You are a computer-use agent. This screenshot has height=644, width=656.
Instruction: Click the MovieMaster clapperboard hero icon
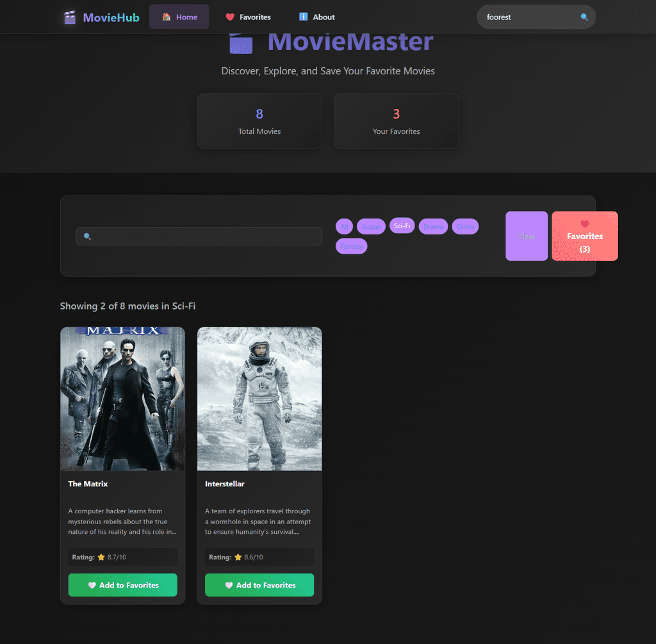tap(241, 43)
